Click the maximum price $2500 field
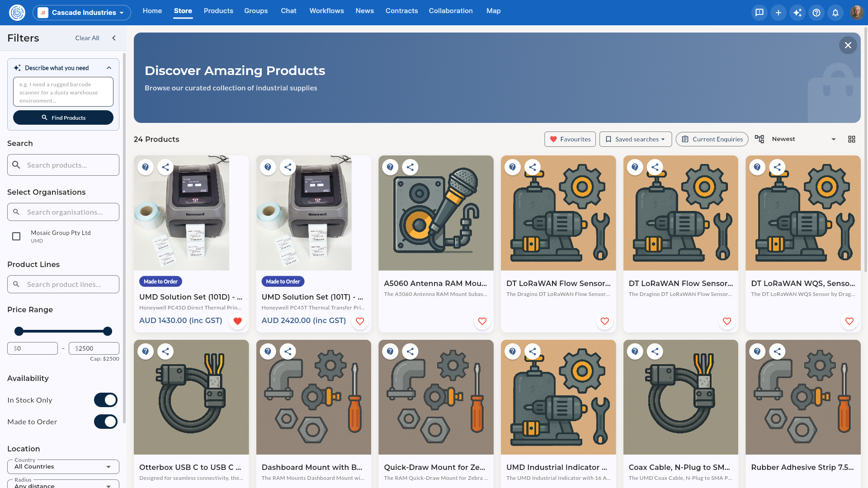868x488 pixels. point(94,348)
